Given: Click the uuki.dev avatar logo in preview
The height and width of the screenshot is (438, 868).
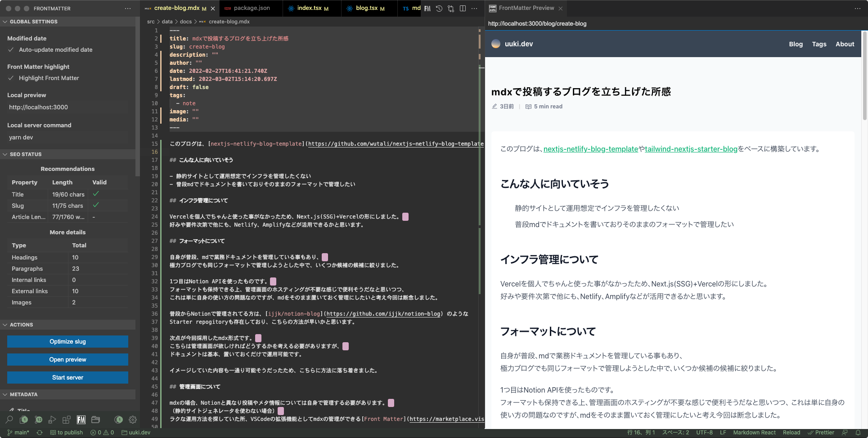Looking at the screenshot, I should 496,44.
